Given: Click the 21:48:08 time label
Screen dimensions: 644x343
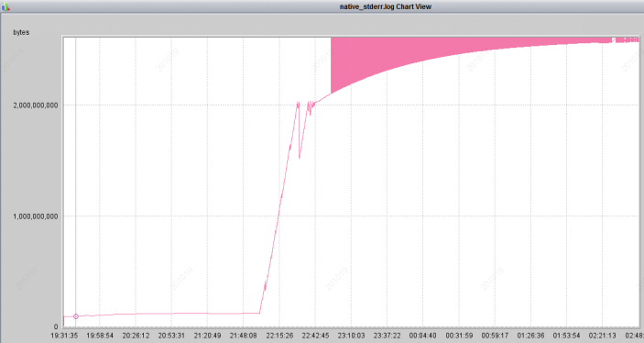Looking at the screenshot, I should [244, 336].
